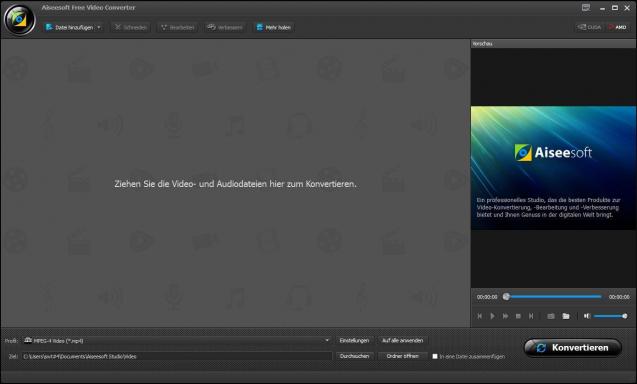Screen dimensions: 637x384
Task: Click 'Auf alle anwenden' button
Action: pyautogui.click(x=402, y=341)
